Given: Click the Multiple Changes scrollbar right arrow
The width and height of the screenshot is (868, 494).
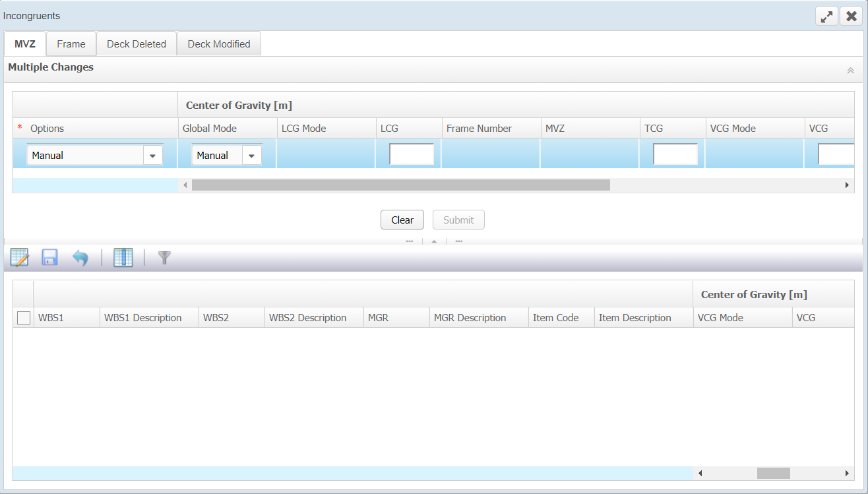Looking at the screenshot, I should coord(848,185).
